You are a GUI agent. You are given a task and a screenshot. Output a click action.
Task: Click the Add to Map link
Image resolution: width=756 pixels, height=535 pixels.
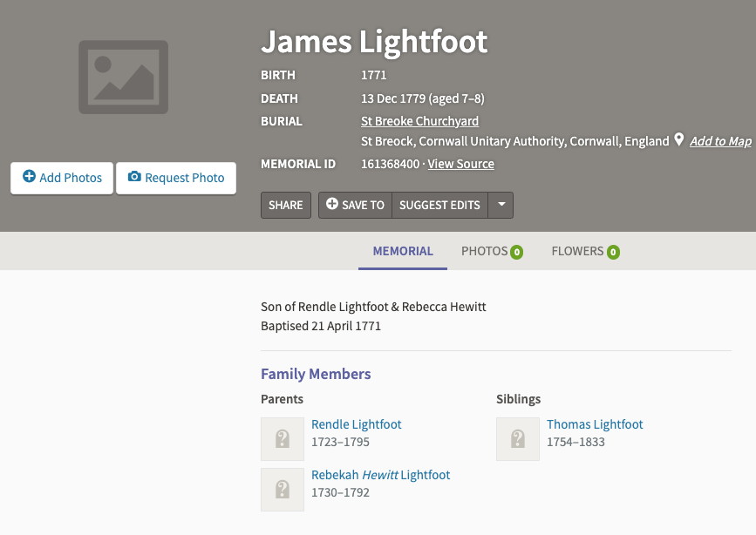pyautogui.click(x=720, y=141)
